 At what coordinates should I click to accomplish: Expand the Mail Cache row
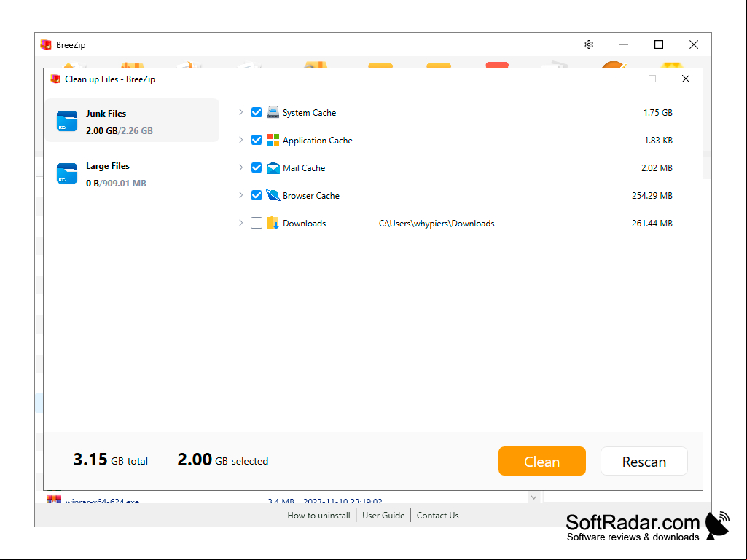click(240, 167)
